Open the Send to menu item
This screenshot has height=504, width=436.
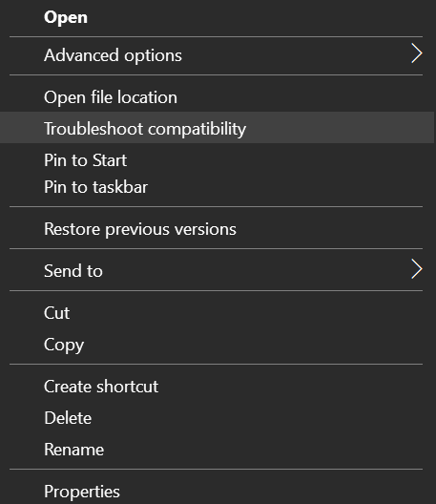(x=218, y=271)
